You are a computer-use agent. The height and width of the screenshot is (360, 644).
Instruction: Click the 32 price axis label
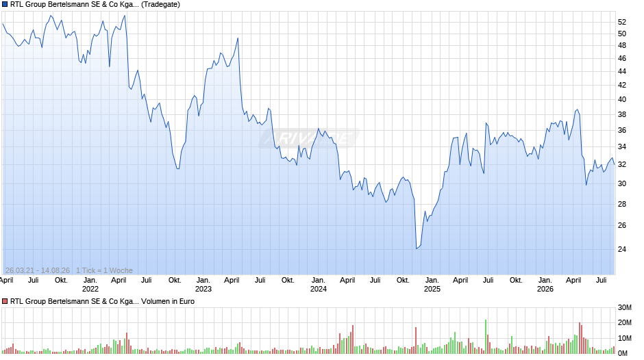[622, 165]
